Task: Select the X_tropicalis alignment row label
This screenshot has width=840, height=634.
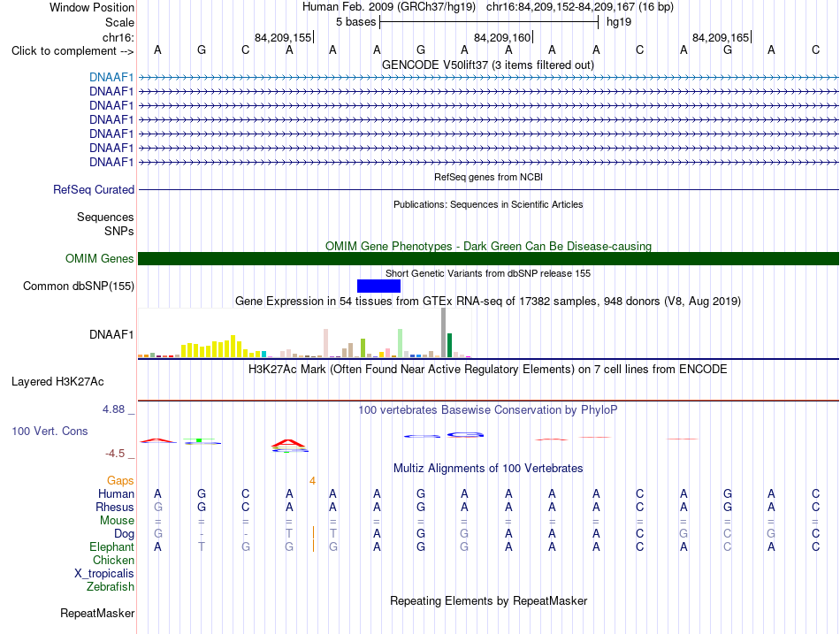Action: pos(104,574)
